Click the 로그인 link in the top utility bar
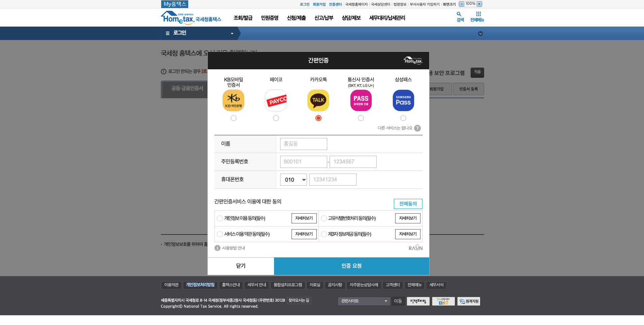The height and width of the screenshot is (325, 644). click(x=305, y=4)
